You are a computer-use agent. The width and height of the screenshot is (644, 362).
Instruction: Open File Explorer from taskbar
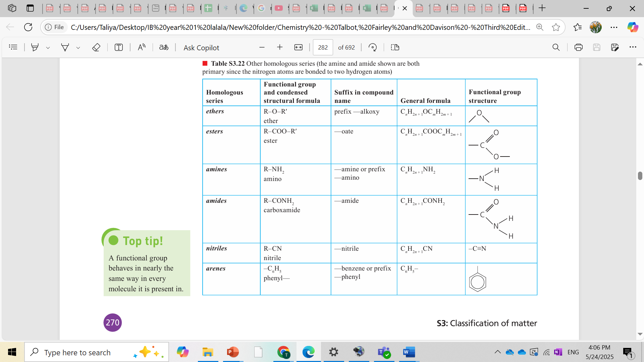208,352
